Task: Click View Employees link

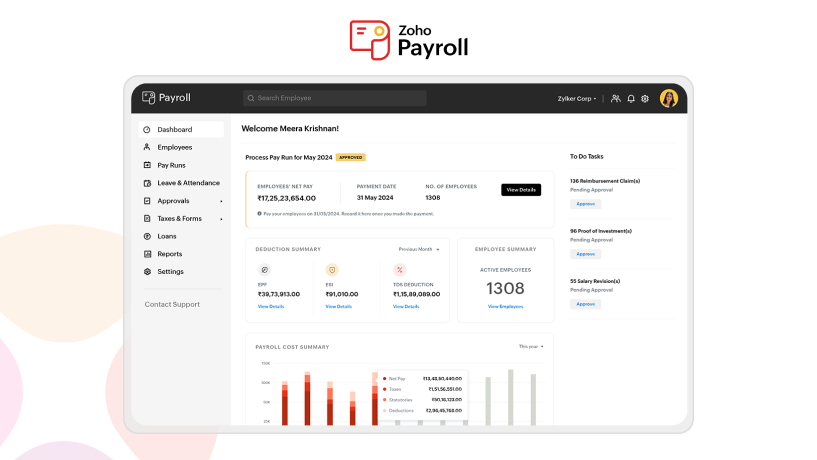Action: (505, 306)
